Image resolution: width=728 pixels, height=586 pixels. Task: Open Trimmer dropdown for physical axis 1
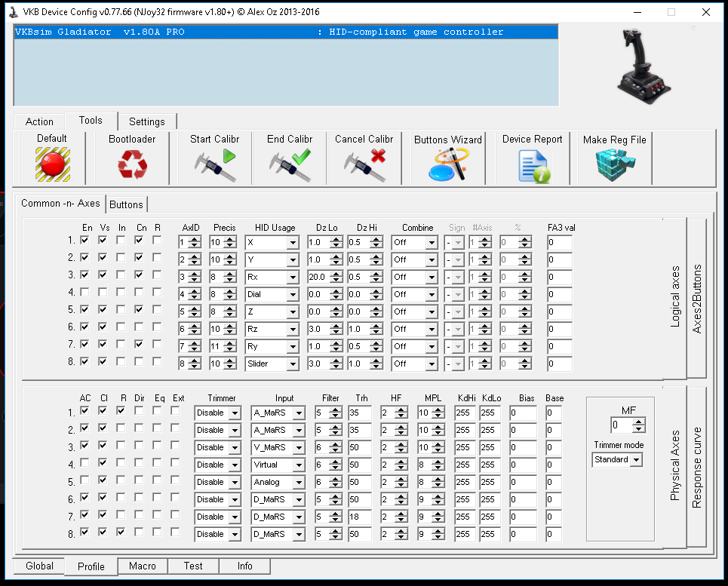(x=235, y=413)
